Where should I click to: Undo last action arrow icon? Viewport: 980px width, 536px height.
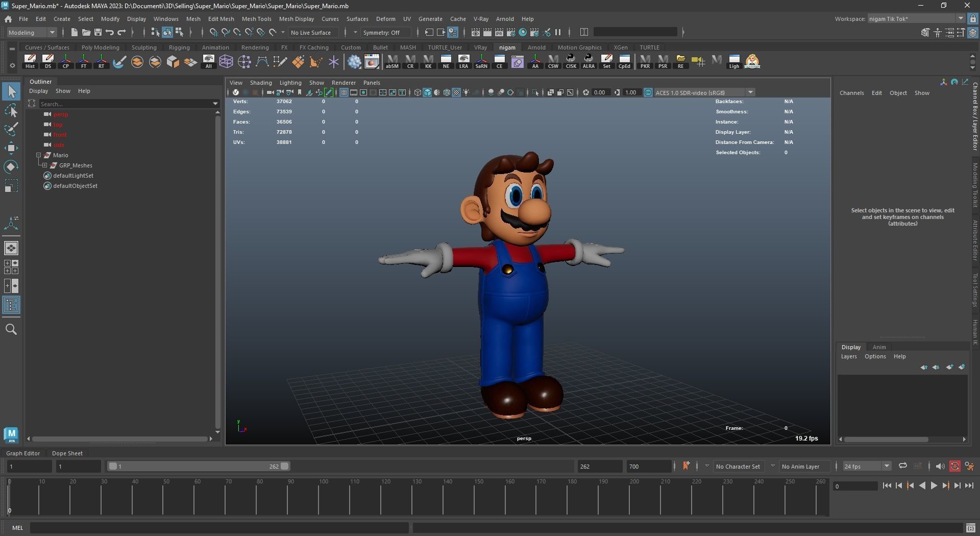pyautogui.click(x=110, y=32)
